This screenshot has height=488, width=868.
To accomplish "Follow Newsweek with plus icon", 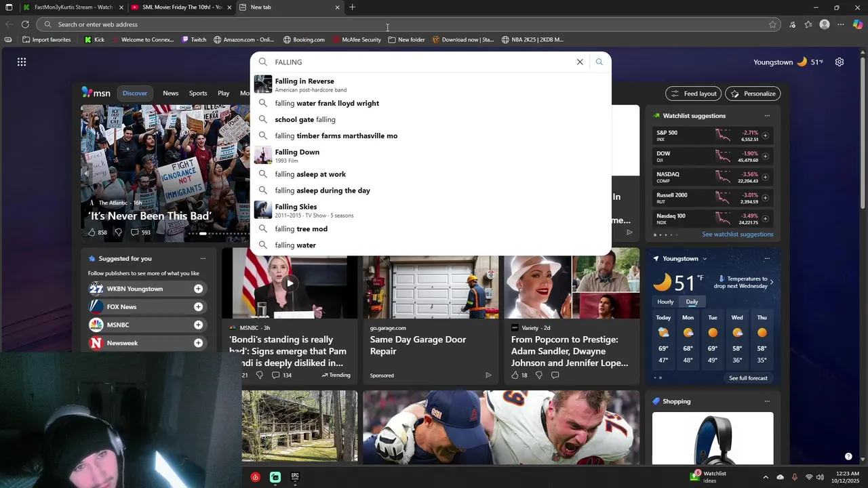I will [198, 343].
